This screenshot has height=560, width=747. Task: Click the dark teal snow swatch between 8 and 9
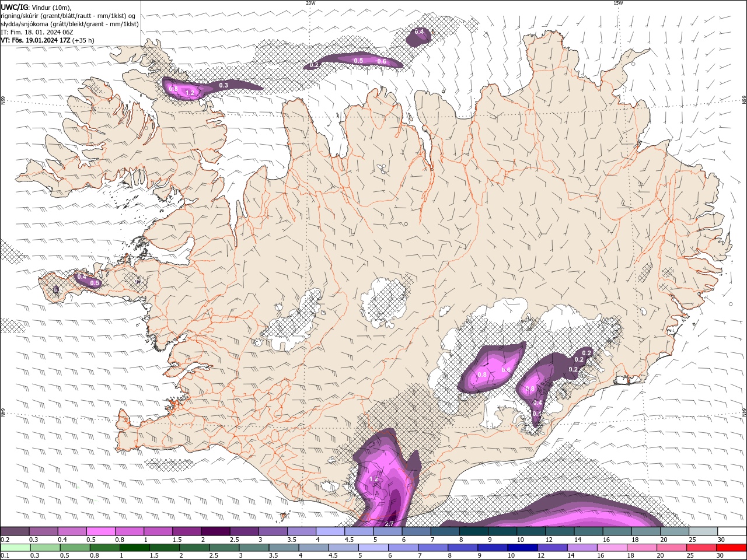[474, 531]
